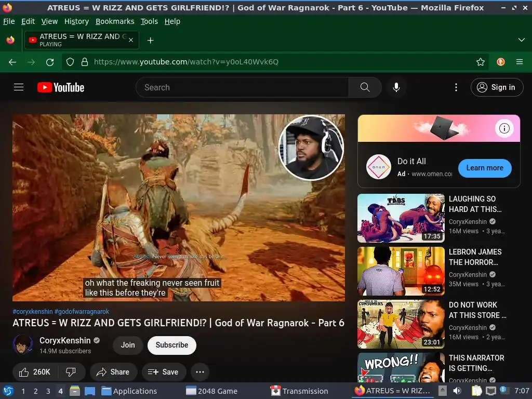The image size is (532, 399).
Task: Open Firefox View icon in tab bar
Action: (x=10, y=40)
